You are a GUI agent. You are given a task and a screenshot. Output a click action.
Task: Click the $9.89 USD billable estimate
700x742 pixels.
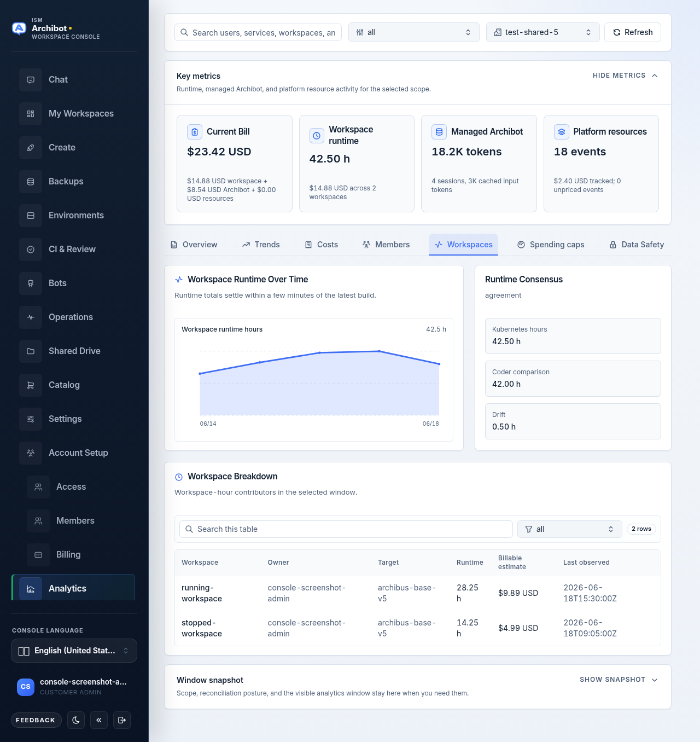point(518,593)
